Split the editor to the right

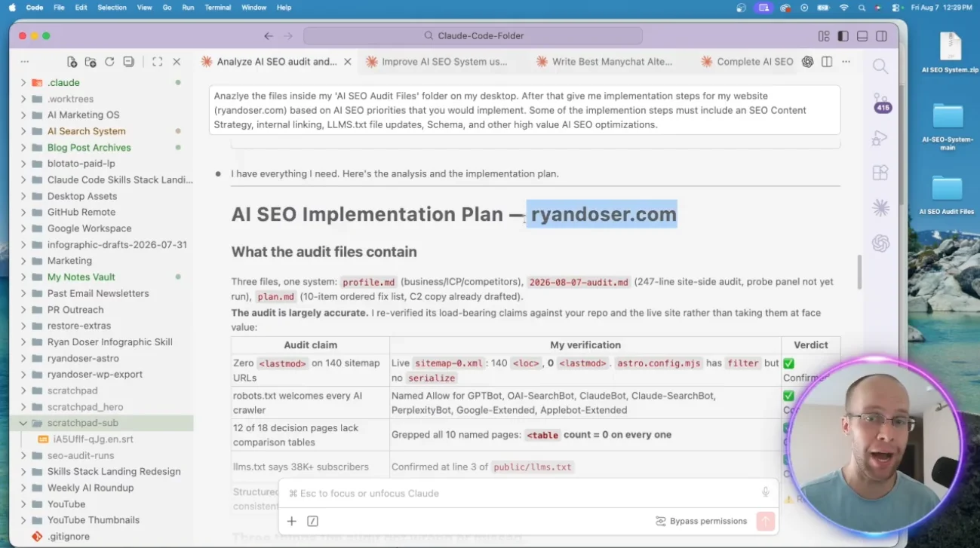(827, 62)
